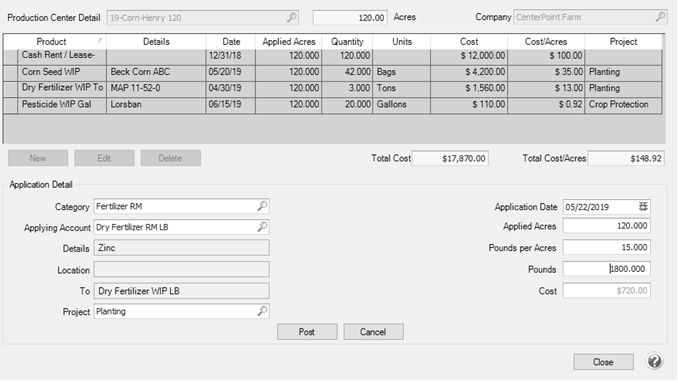Image resolution: width=678 pixels, height=383 pixels.
Task: Click Beck Corn ABC details cell
Action: point(156,72)
